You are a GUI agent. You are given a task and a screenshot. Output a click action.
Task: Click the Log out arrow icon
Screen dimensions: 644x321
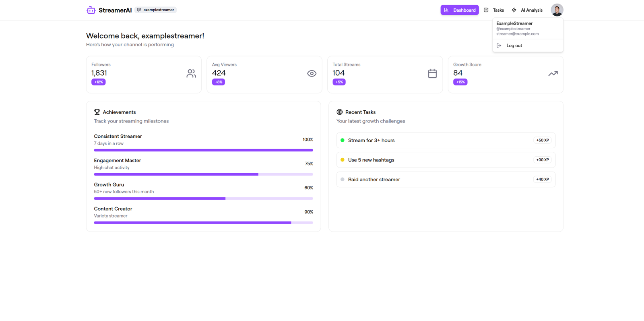(499, 46)
